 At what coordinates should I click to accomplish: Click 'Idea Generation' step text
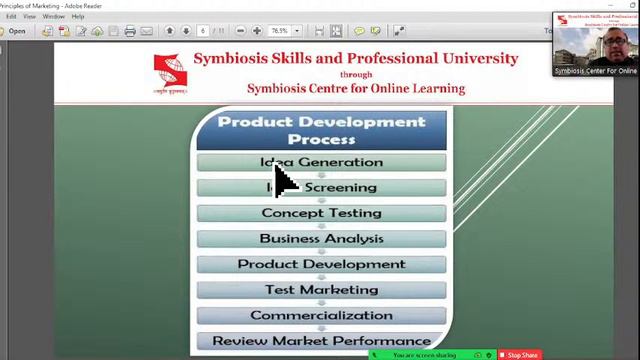322,162
